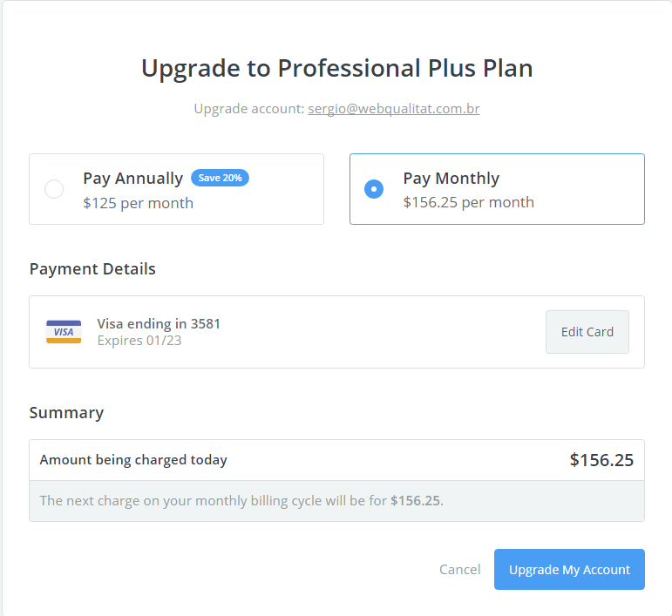
Task: Click the $125 per month price text
Action: [x=138, y=203]
